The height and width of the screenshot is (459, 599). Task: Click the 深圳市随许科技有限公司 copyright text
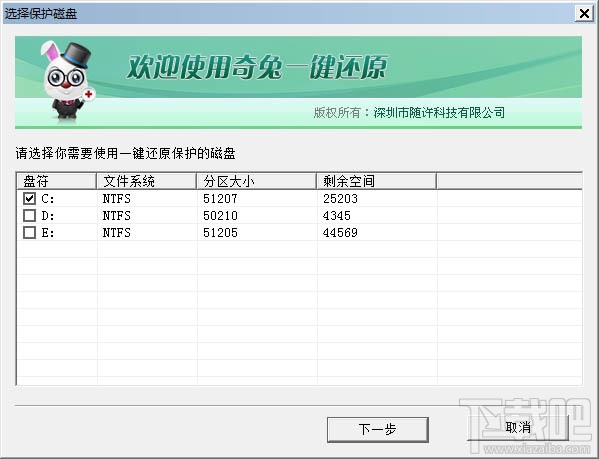[439, 113]
